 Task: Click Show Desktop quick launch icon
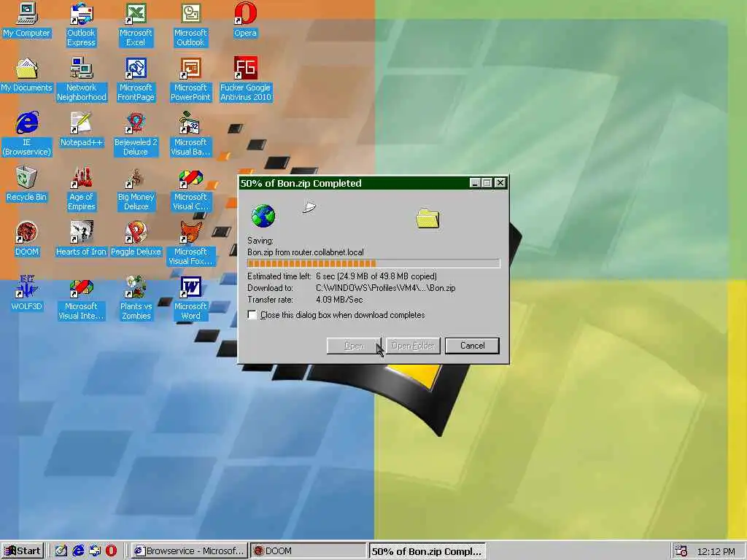(x=61, y=551)
